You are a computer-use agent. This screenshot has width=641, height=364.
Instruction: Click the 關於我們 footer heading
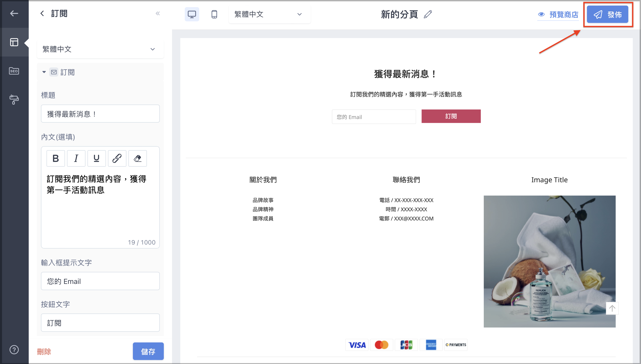pos(263,180)
